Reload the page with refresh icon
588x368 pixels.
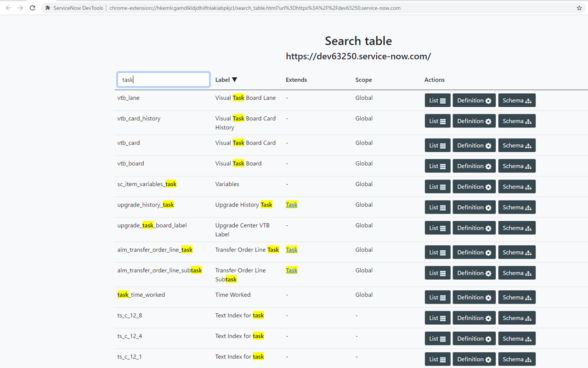[33, 8]
